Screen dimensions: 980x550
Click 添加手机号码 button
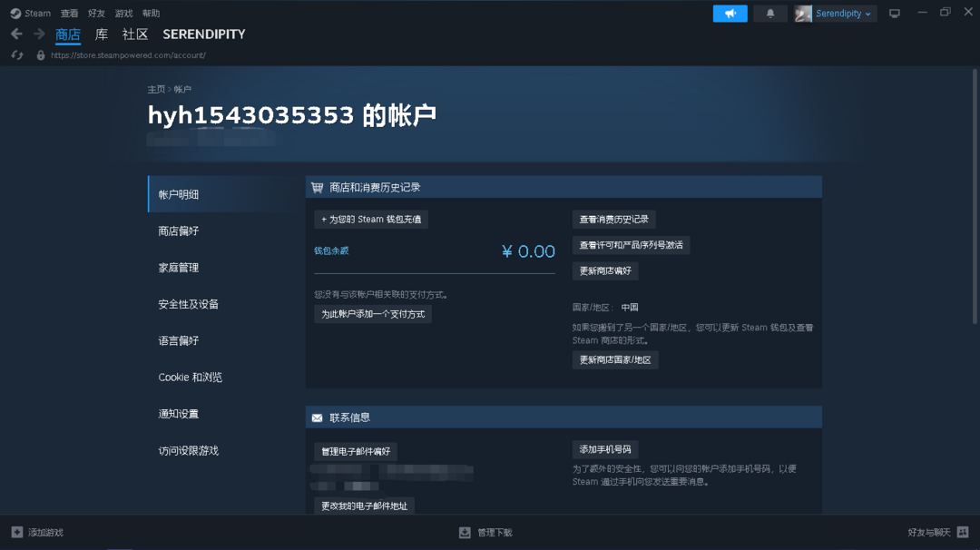pos(605,449)
